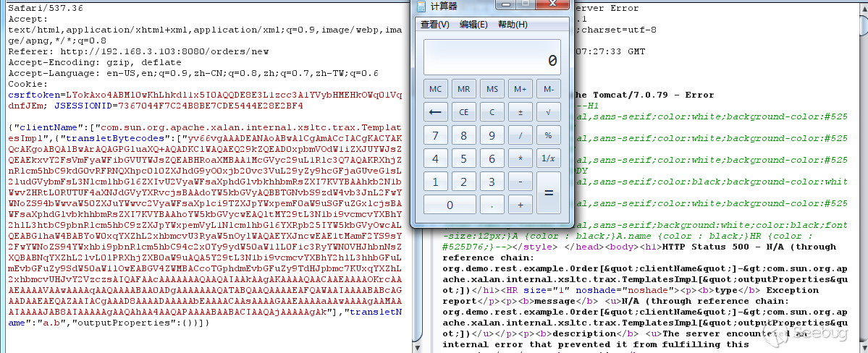
Task: Click the calculator app icon in title bar
Action: pos(421,6)
